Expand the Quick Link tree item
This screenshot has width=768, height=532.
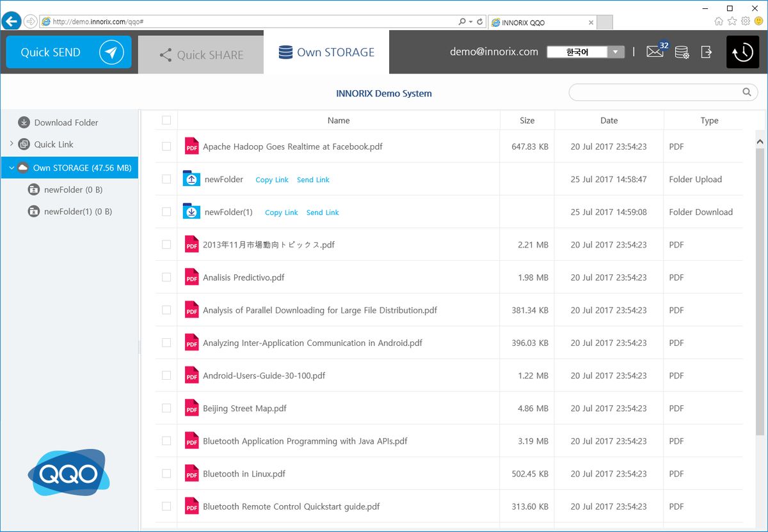[x=12, y=145]
